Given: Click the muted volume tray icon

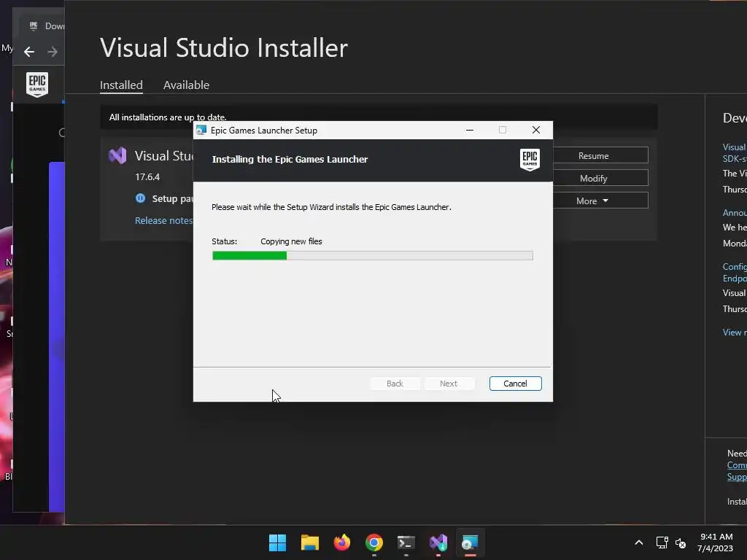Looking at the screenshot, I should [681, 542].
